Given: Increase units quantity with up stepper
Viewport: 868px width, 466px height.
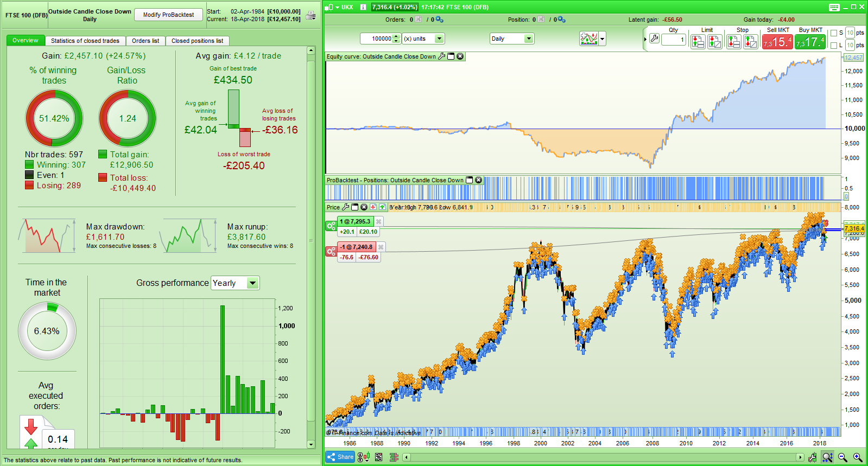Looking at the screenshot, I should point(396,36).
